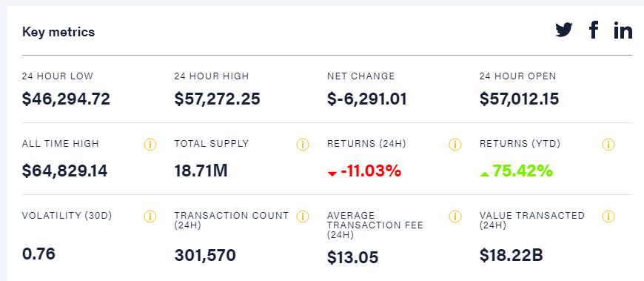Viewport: 644px width, 281px height.
Task: Open the Average Transaction Fee info icon
Action: pos(455,216)
